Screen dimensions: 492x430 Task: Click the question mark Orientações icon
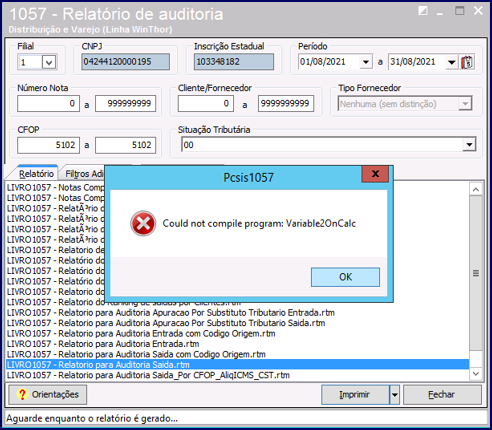point(22,395)
